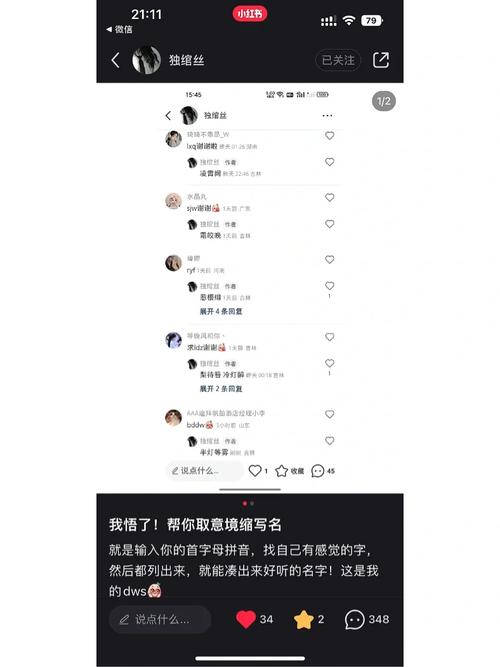Expand 展开 4 条回复 replies
The image size is (500, 667).
(x=221, y=311)
